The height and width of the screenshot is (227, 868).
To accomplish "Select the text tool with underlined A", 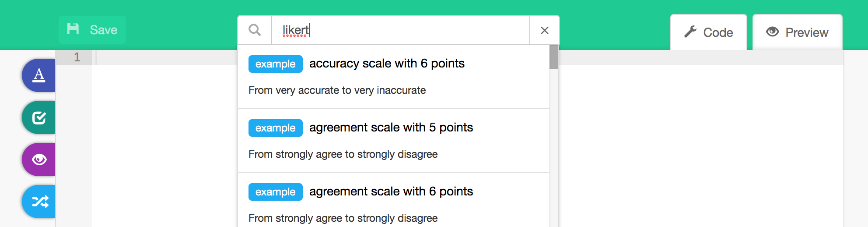I will point(39,75).
